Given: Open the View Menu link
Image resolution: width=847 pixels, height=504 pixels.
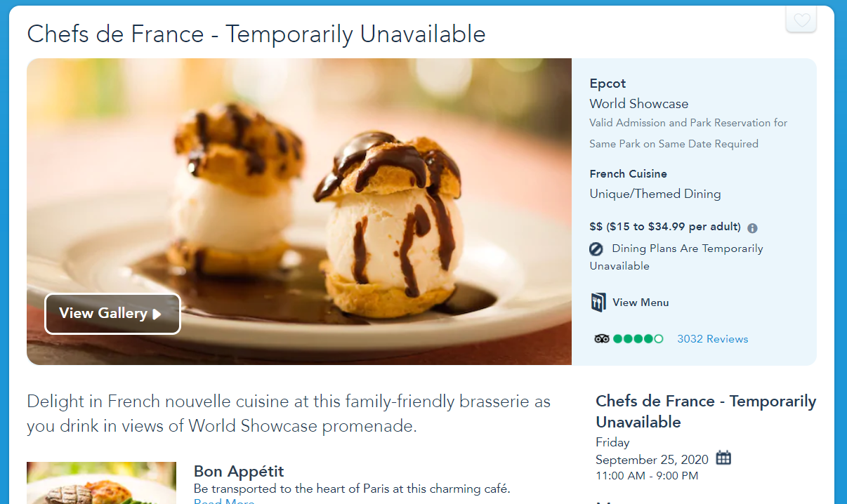Looking at the screenshot, I should 641,303.
